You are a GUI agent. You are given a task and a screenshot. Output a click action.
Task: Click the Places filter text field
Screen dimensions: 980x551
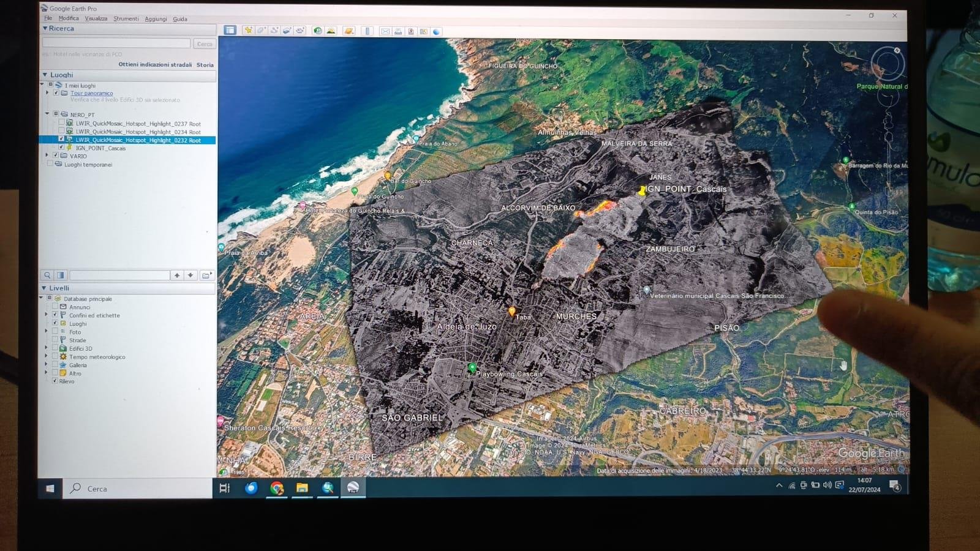pos(119,275)
